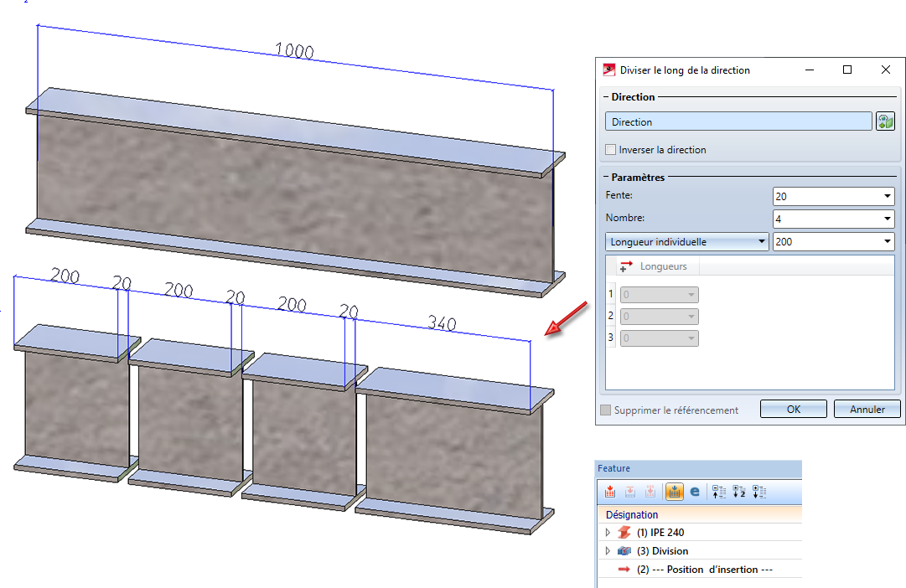Select the '(2) --- Position d'insertion ---' row
This screenshot has height=588, width=906.
pyautogui.click(x=699, y=569)
